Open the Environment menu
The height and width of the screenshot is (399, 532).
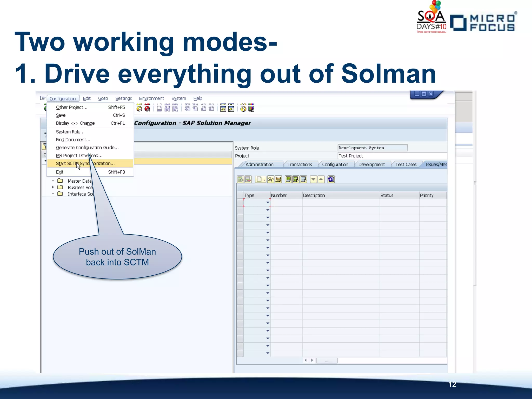(151, 98)
